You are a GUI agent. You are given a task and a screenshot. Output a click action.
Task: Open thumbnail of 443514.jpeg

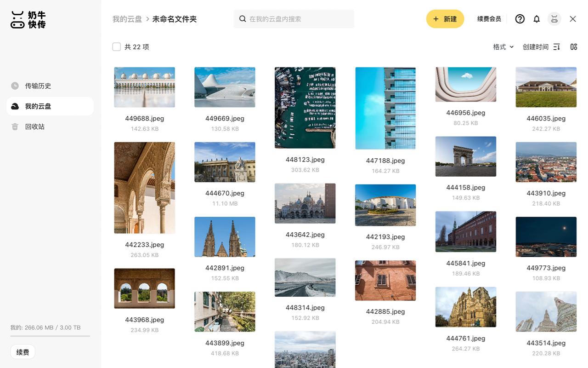click(x=546, y=312)
